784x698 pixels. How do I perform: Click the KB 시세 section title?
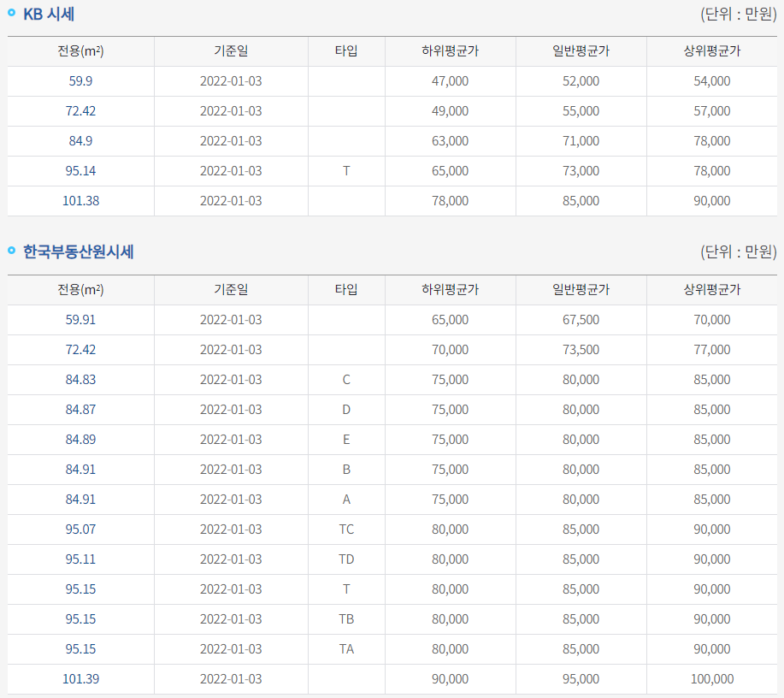[49, 14]
